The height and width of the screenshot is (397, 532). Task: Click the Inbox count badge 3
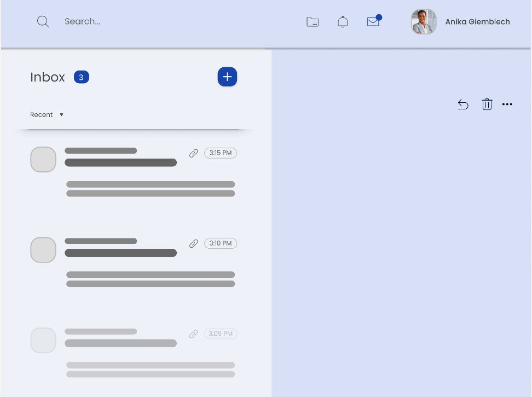(x=82, y=77)
